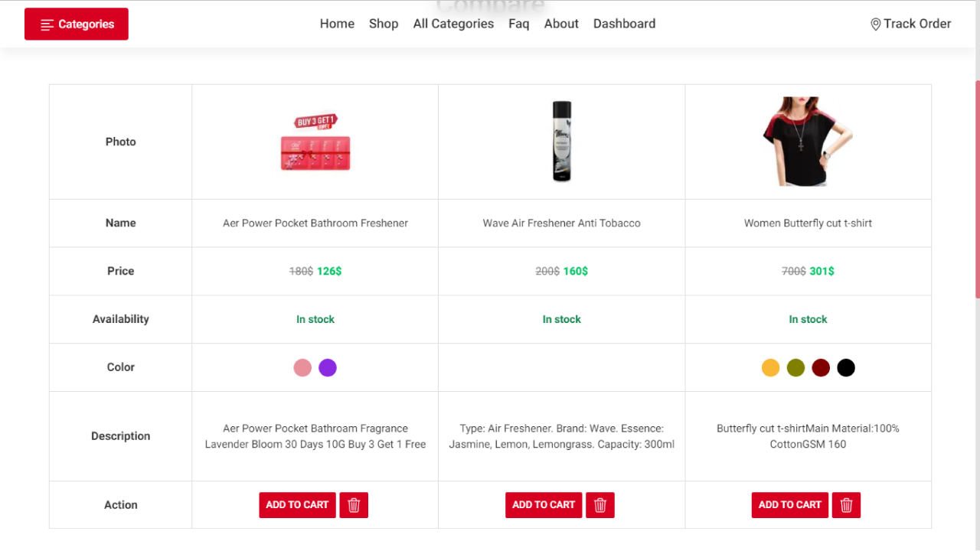Click the Wave Air Freshener product photo
This screenshot has width=980, height=551.
(562, 142)
